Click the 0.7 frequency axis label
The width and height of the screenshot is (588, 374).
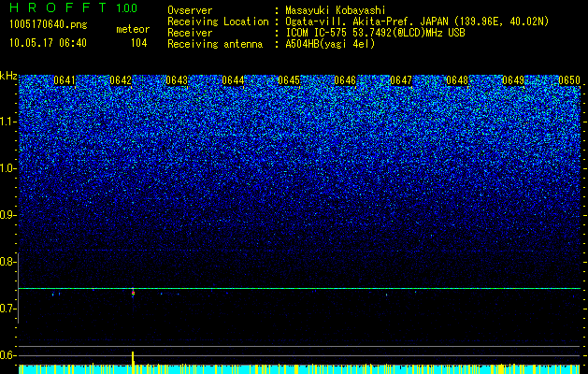click(x=8, y=309)
